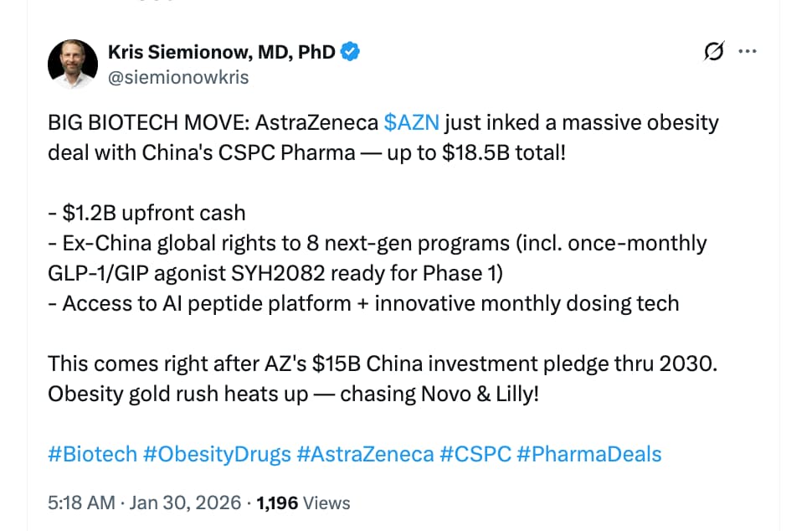Click the 'Ex-China global rights' bullet line

[377, 243]
